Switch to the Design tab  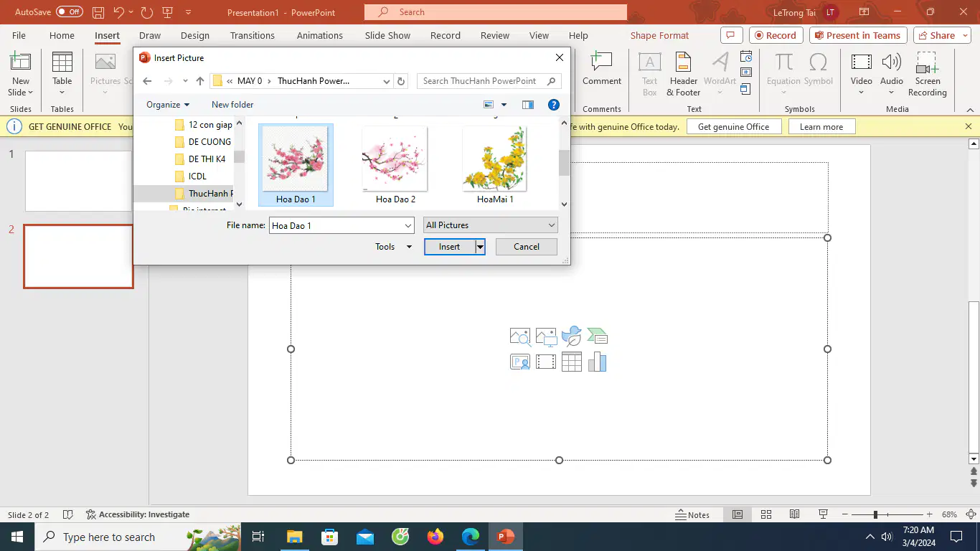195,35
